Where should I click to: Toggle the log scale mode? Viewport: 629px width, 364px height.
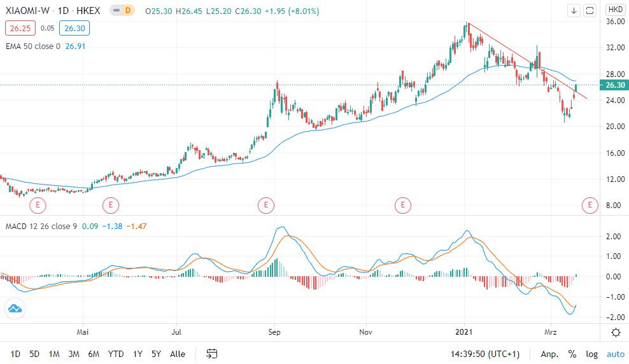tap(592, 354)
